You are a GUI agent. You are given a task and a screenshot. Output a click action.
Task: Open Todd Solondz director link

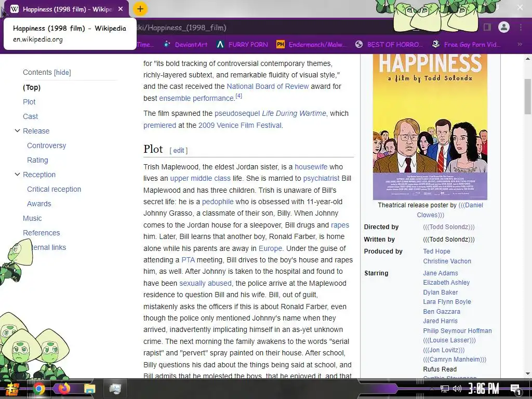(x=448, y=227)
